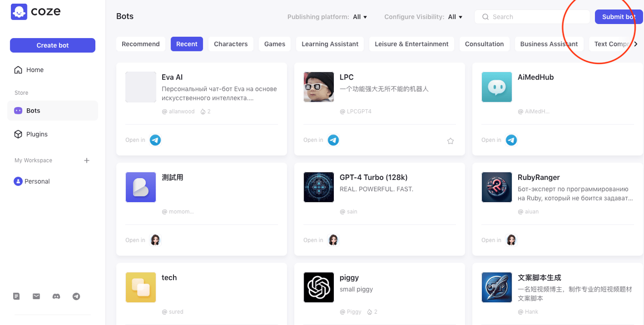Click the Create bot button
Viewport: 644px width, 325px height.
(52, 45)
